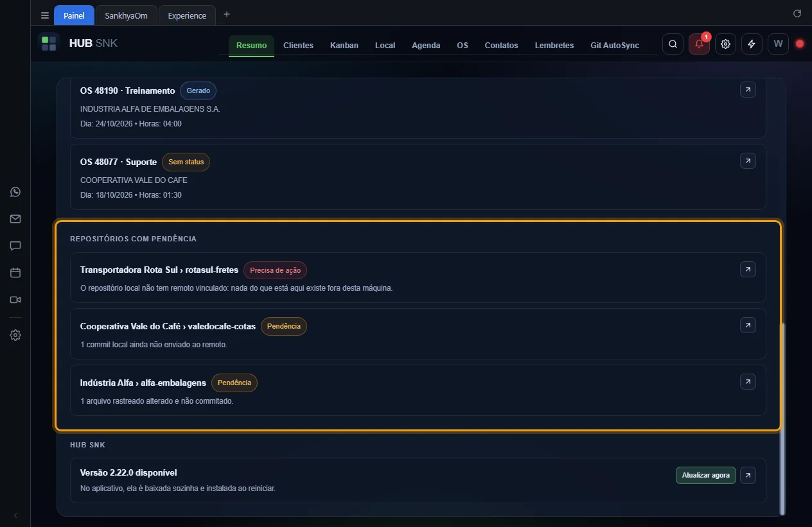The height and width of the screenshot is (527, 812).
Task: Click Cooperativa Vale do Café › valedocafe-cotas title
Action: pos(168,326)
